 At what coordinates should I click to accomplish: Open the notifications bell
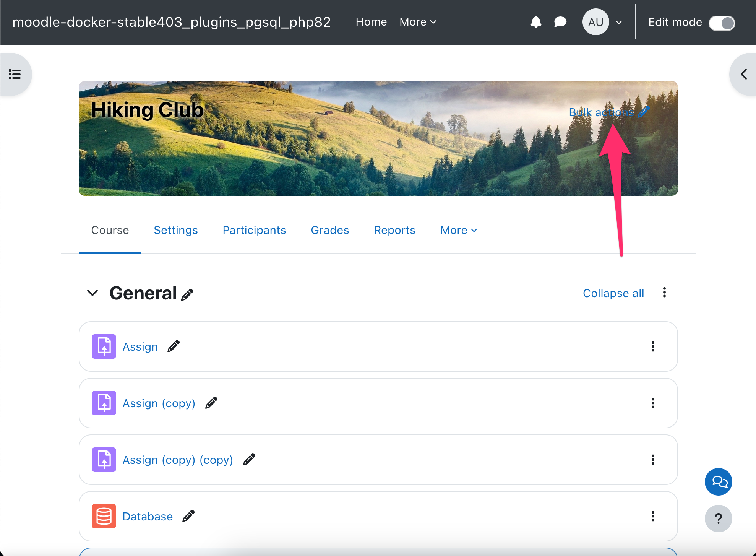pos(536,22)
